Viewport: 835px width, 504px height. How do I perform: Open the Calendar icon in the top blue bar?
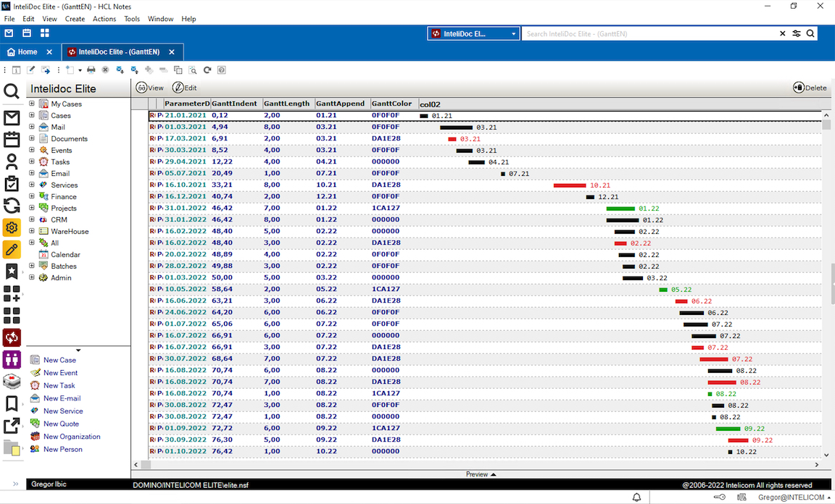27,33
